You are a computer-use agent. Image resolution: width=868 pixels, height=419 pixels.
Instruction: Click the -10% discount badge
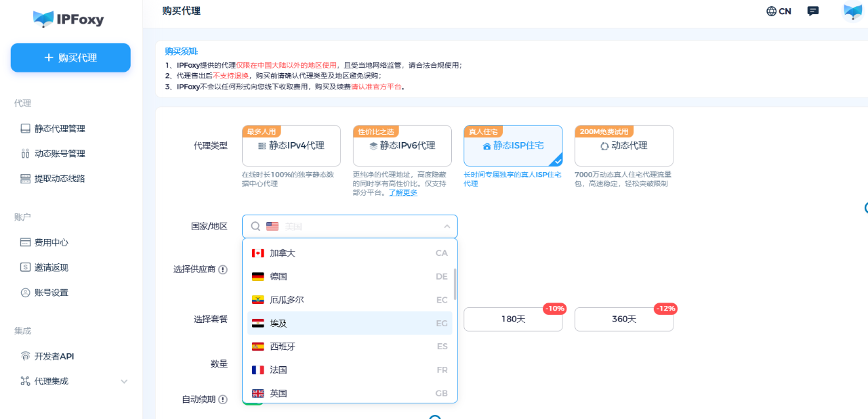pos(555,309)
